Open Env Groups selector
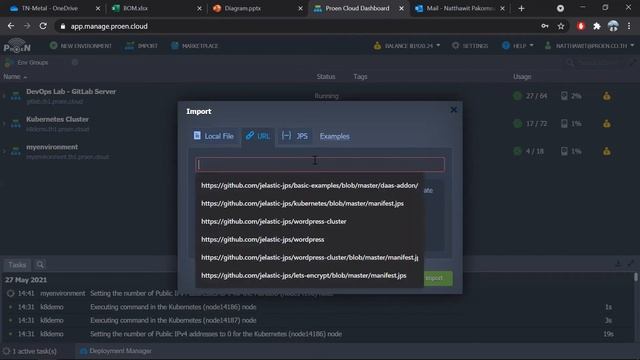This screenshot has width=640, height=360. click(x=27, y=63)
